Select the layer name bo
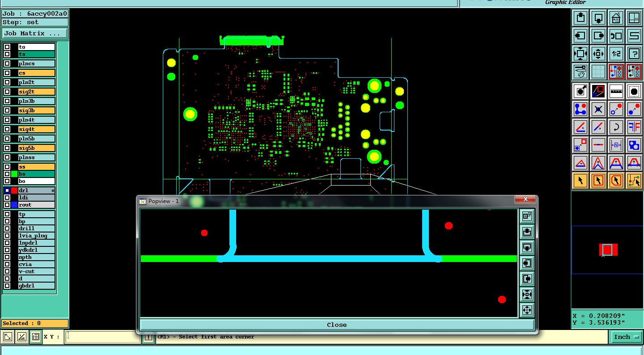Image resolution: width=644 pixels, height=355 pixels. (x=36, y=181)
